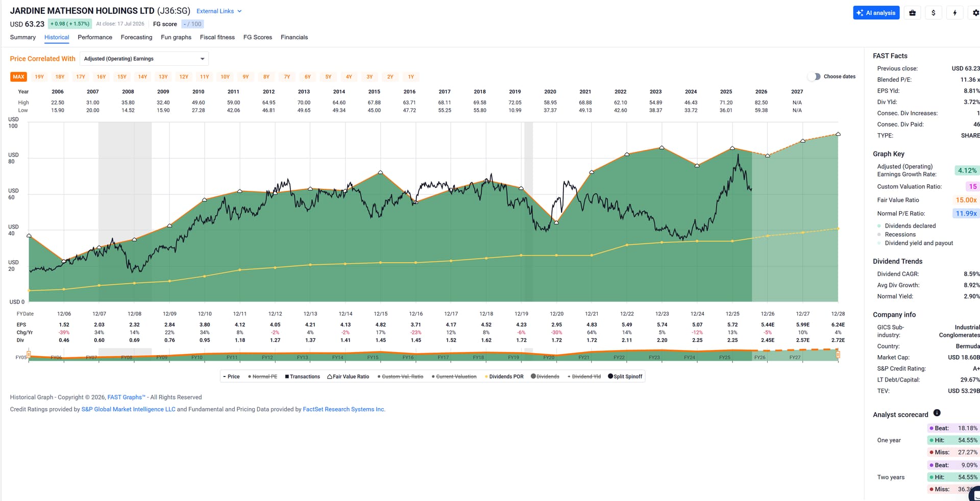980x501 pixels.
Task: Select the 15Y time range
Action: (122, 77)
